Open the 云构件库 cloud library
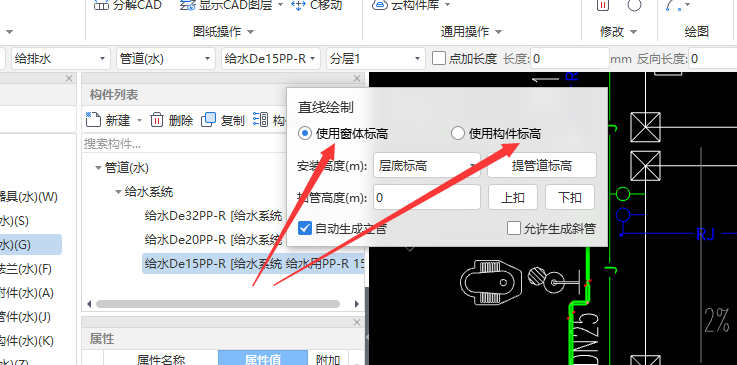The height and width of the screenshot is (365, 737). pyautogui.click(x=411, y=6)
